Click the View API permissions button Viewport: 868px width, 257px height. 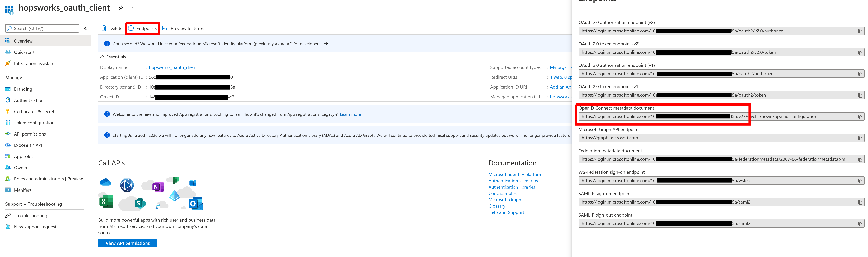[x=127, y=243]
